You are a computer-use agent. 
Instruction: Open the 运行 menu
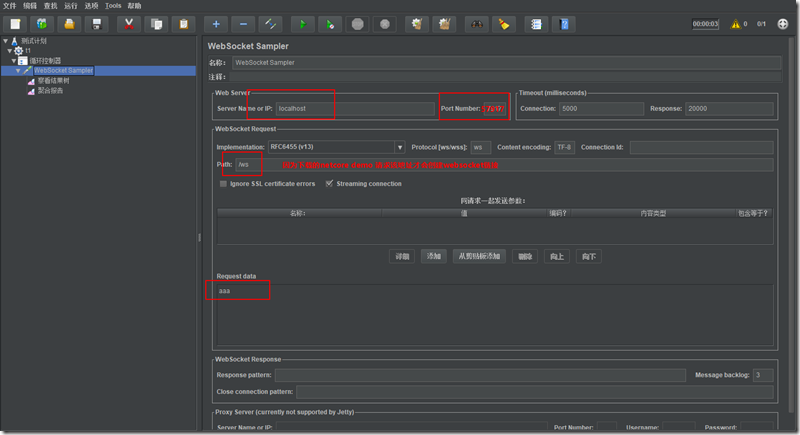(71, 6)
